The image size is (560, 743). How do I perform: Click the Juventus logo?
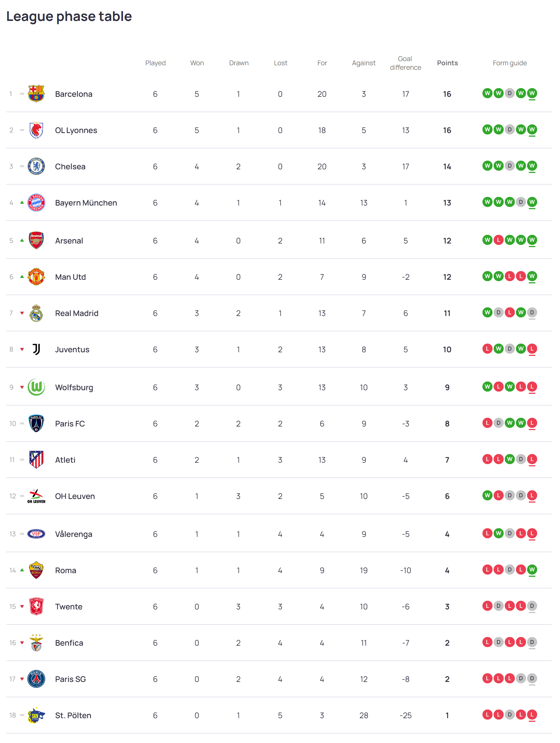coord(36,349)
